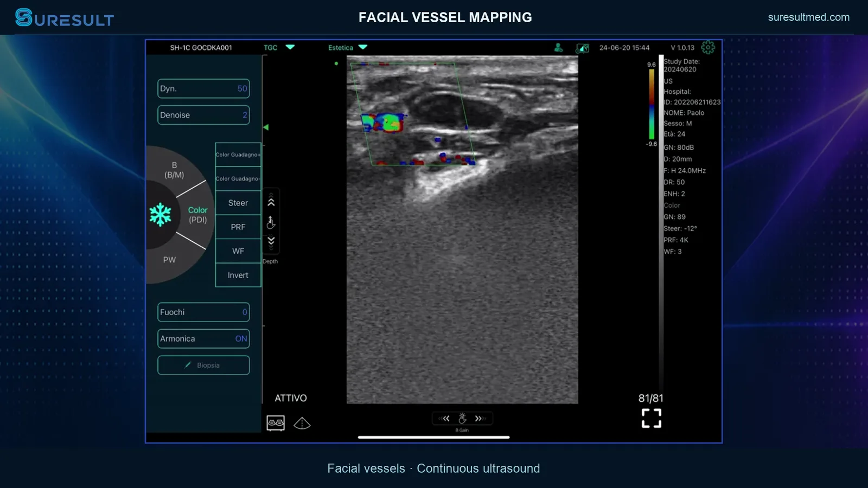Decrease B Gain with left arrows
The height and width of the screenshot is (488, 868).
coord(445,419)
